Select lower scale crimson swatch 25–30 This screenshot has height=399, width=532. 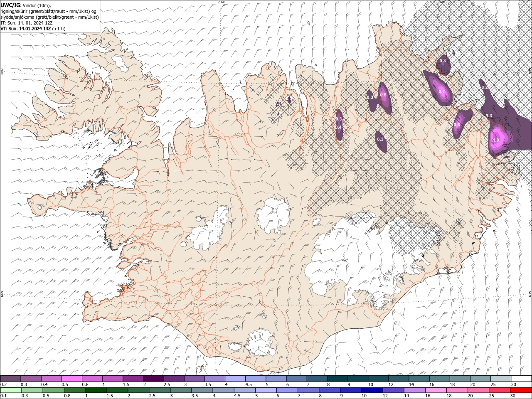click(x=500, y=390)
